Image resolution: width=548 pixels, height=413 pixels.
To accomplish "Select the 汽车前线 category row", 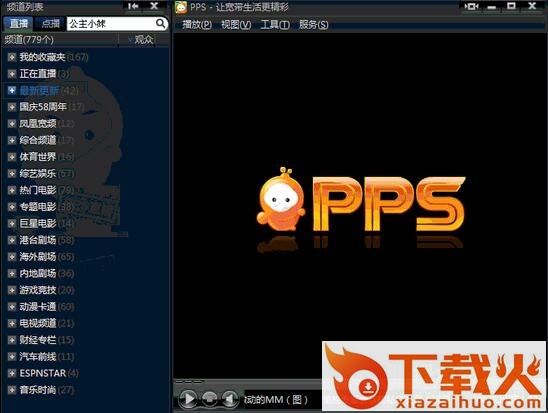I will pos(41,356).
